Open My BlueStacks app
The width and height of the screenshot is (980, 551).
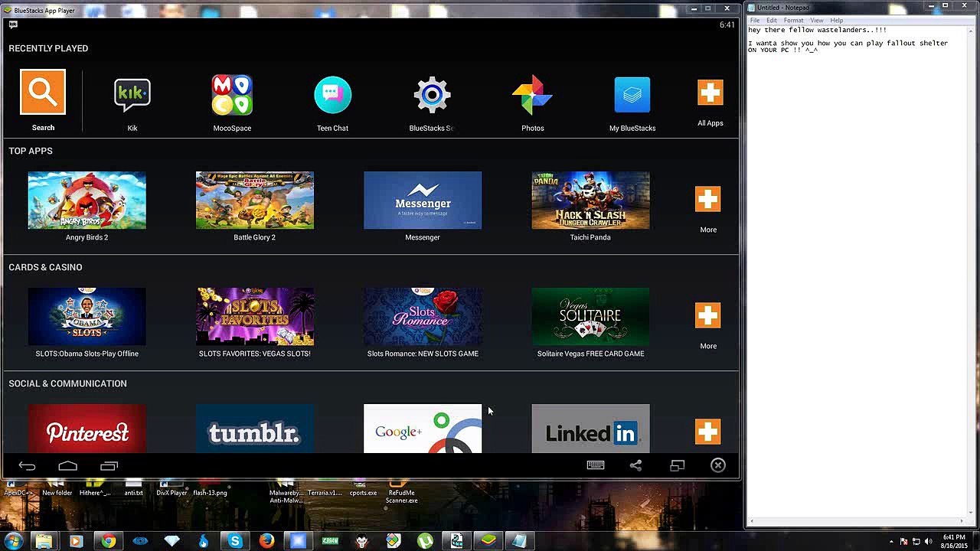pos(632,95)
